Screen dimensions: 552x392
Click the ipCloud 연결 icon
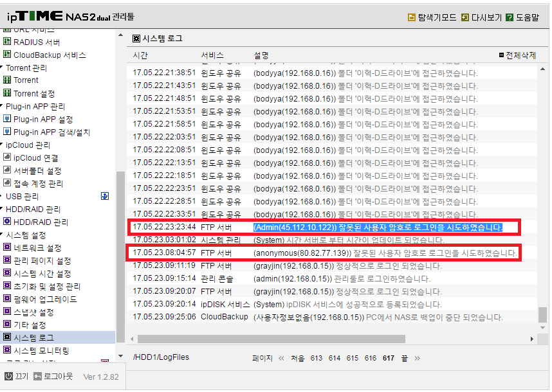coord(6,157)
